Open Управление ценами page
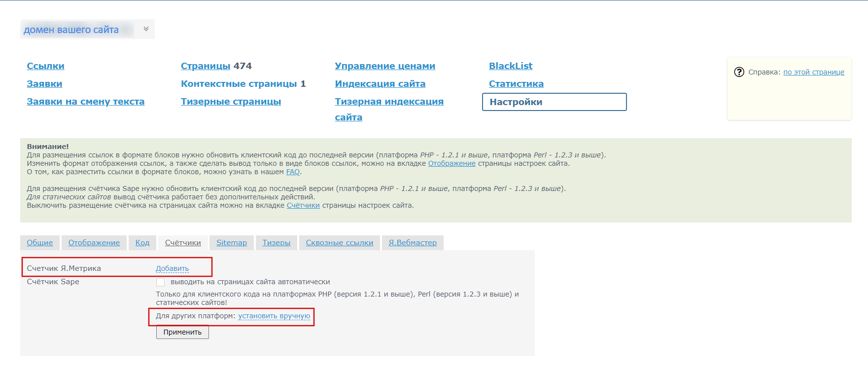 pos(385,66)
